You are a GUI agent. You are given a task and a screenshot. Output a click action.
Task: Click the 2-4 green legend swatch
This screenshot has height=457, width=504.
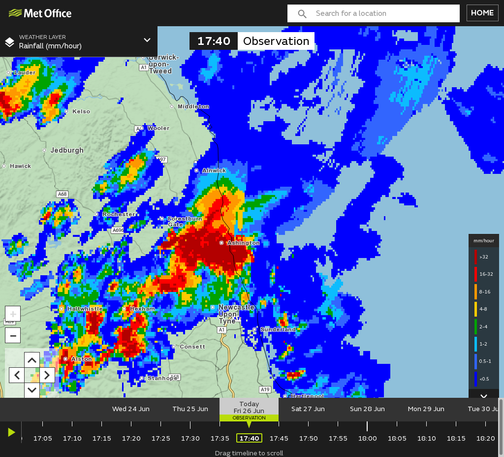coord(476,327)
